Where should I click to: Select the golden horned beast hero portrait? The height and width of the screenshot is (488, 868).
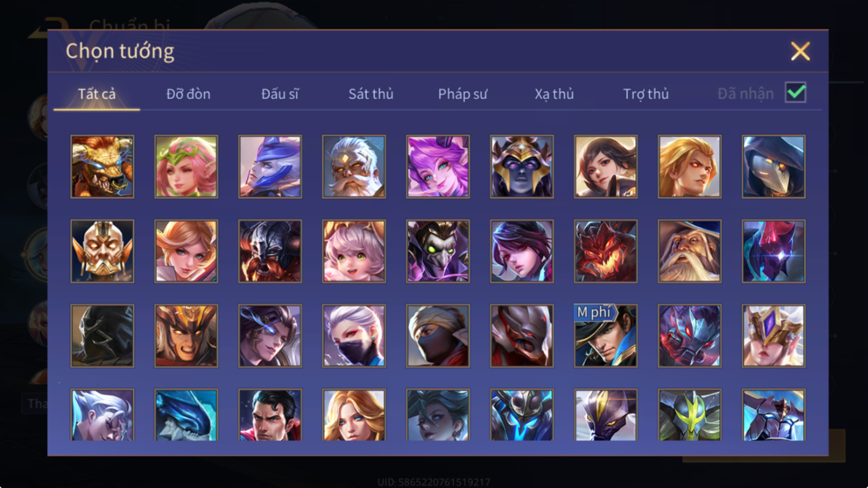click(x=102, y=167)
